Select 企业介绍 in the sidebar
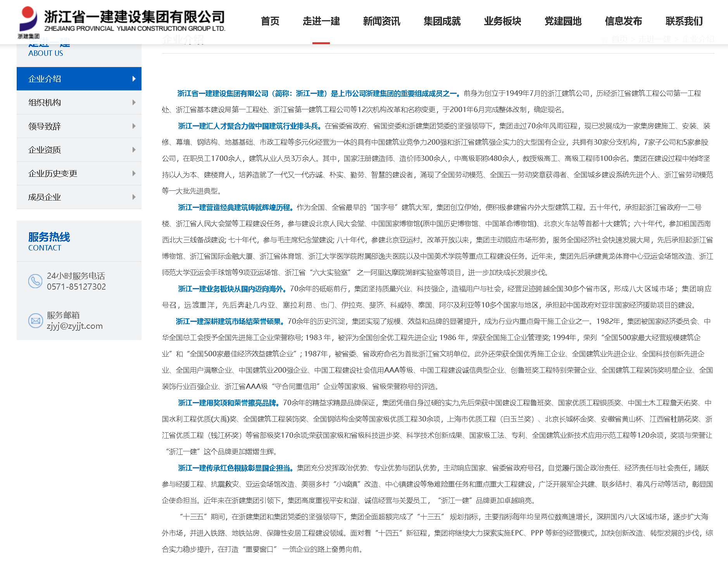This screenshot has height=582, width=728. pos(79,79)
